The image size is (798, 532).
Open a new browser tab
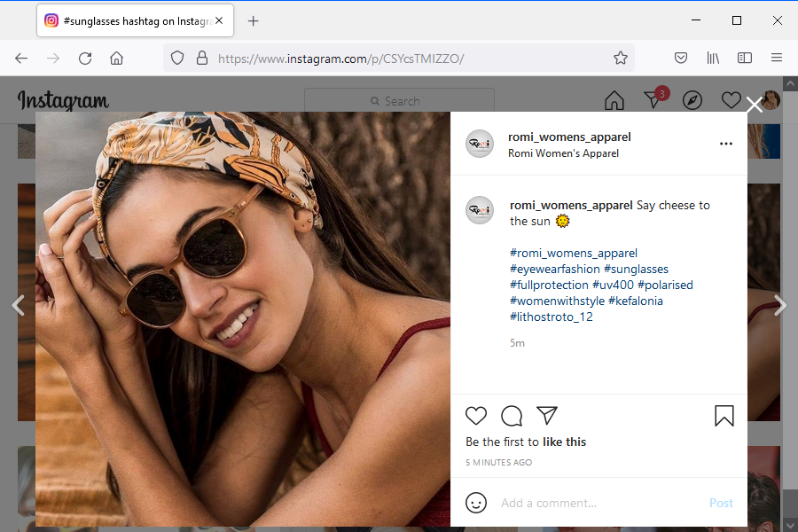click(254, 20)
